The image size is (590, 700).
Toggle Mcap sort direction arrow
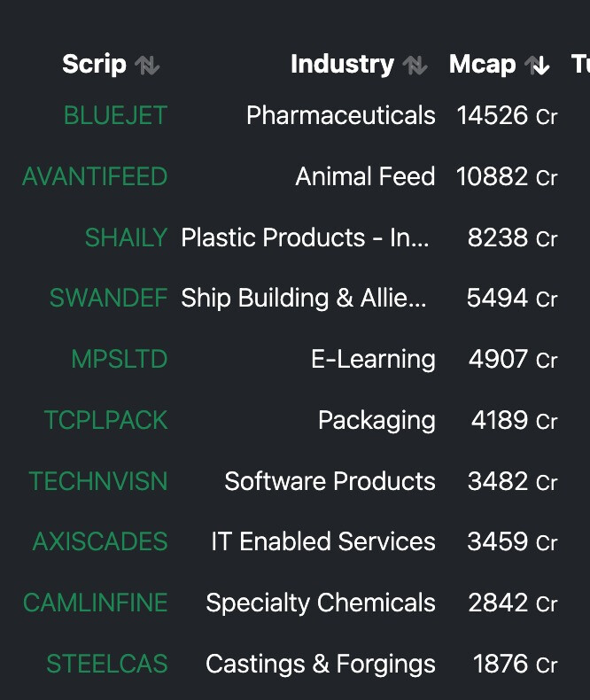coord(537,66)
